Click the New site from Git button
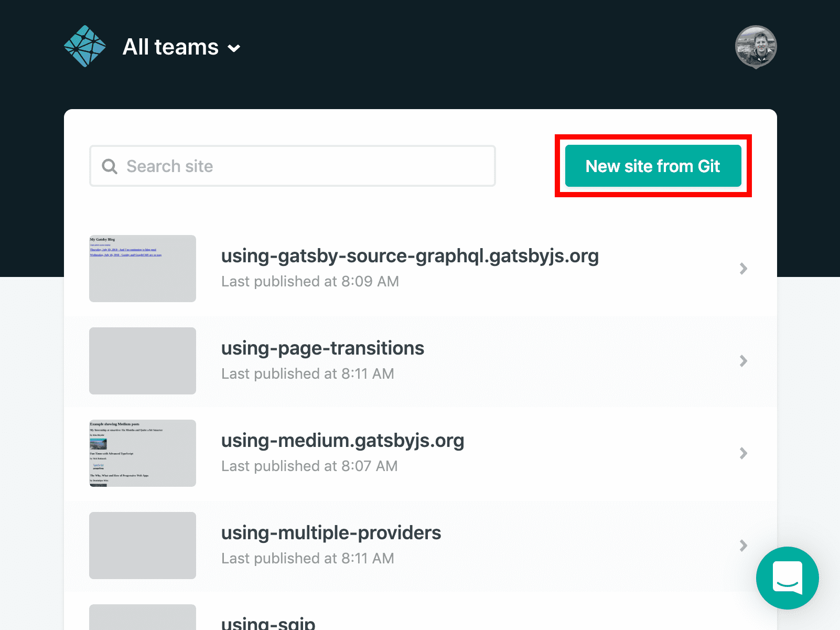840x630 pixels. pyautogui.click(x=653, y=166)
